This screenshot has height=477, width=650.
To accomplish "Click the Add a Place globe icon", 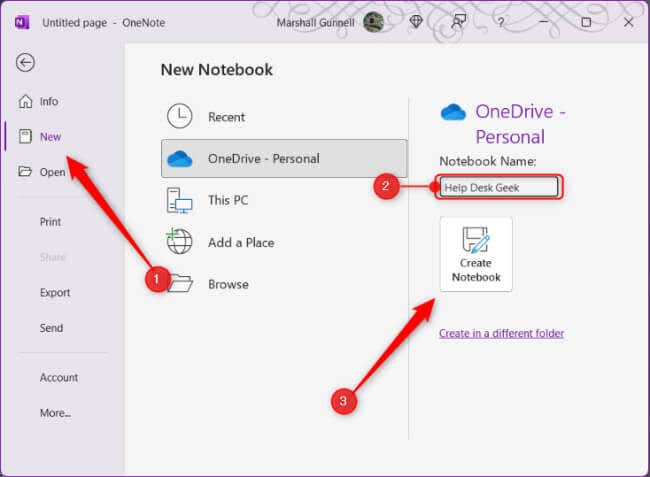I will (x=179, y=241).
